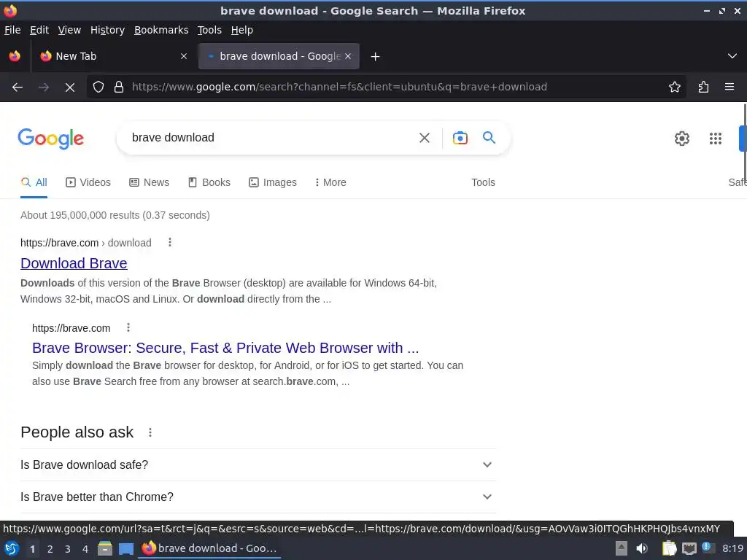Viewport: 747px width, 560px height.
Task: Show the desktop from the taskbar icon
Action: (x=126, y=548)
